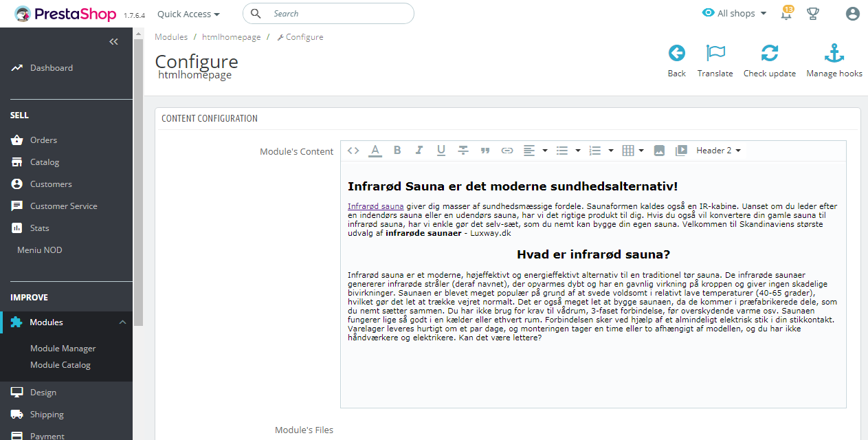This screenshot has width=868, height=440.
Task: Click inside the module content editor
Action: click(x=593, y=285)
